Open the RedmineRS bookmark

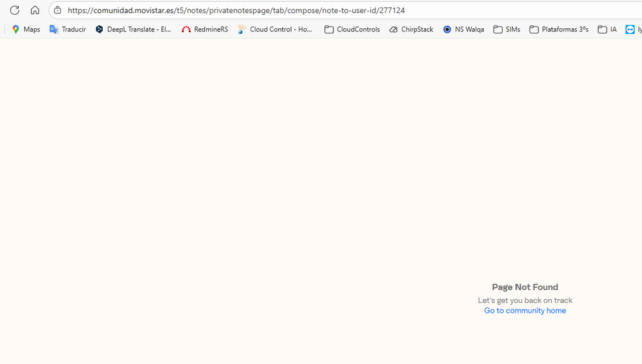click(204, 30)
